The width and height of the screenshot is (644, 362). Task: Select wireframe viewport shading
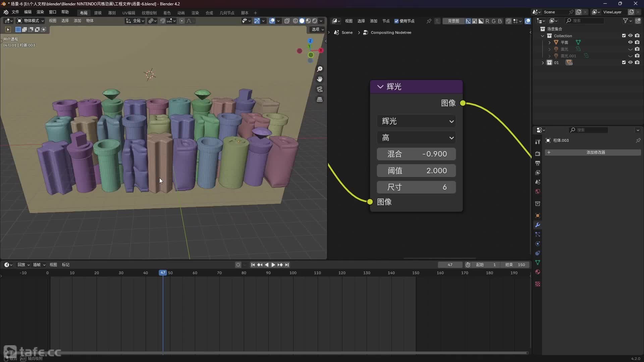pyautogui.click(x=296, y=21)
